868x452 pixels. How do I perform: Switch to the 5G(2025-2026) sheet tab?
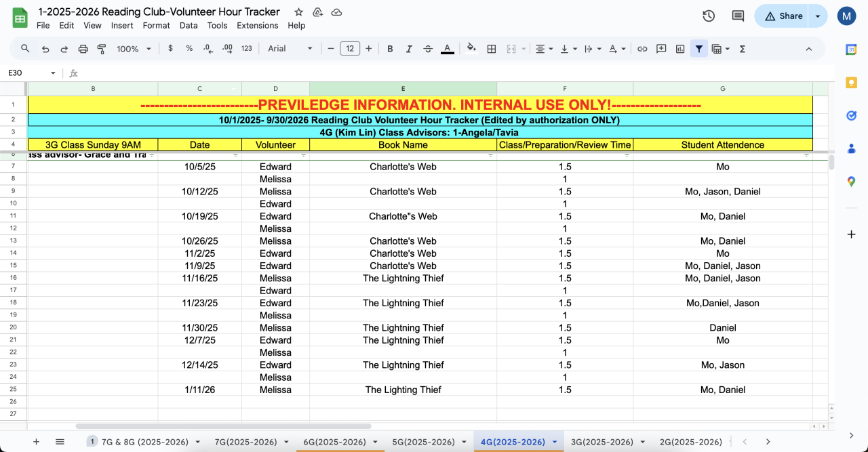click(x=423, y=442)
